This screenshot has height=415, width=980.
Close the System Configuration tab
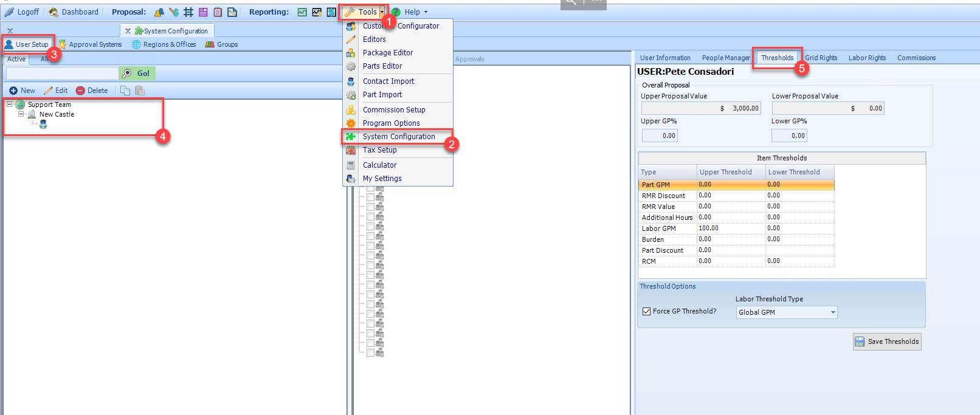[x=128, y=31]
